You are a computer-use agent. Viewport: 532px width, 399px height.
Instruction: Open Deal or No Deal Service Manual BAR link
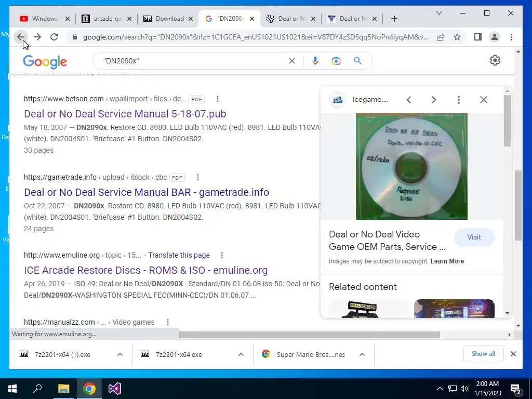click(146, 192)
